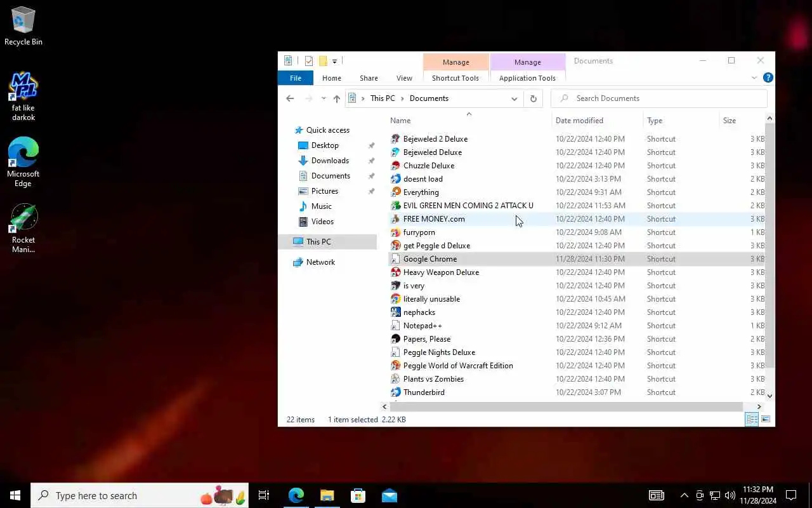Expand the address bar history dropdown

pyautogui.click(x=514, y=98)
